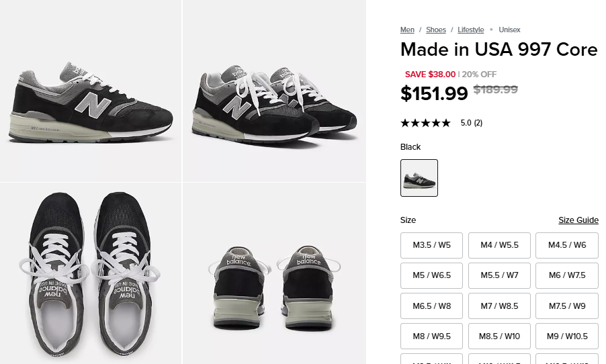Open the Size Guide link
Screen dimensions: 606x364
(578, 220)
